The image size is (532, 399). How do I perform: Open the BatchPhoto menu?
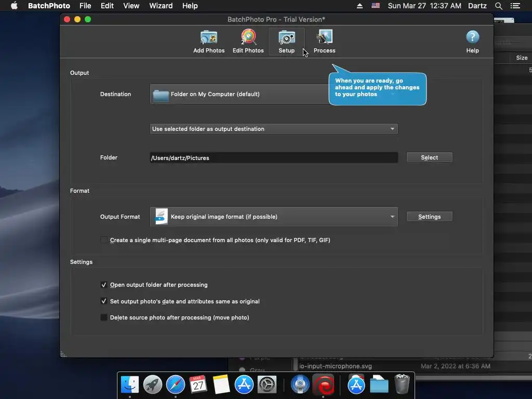click(x=49, y=6)
